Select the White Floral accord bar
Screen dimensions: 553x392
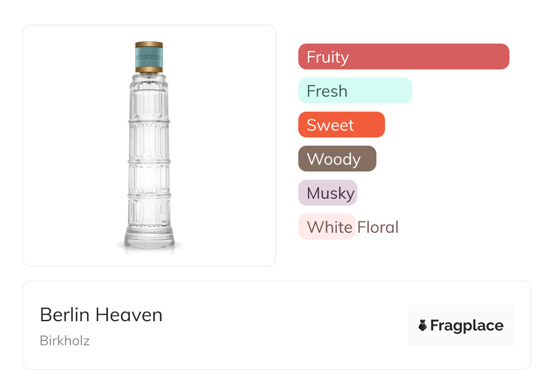tap(326, 227)
